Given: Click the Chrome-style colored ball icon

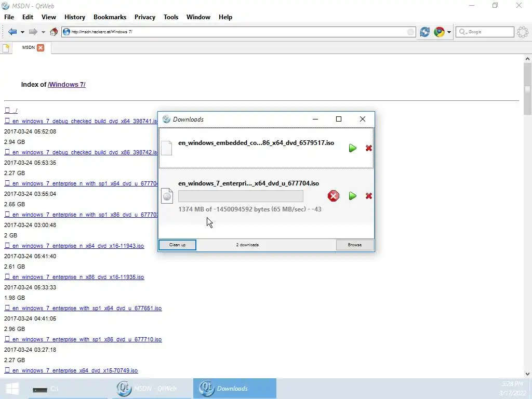Looking at the screenshot, I should pos(439,32).
